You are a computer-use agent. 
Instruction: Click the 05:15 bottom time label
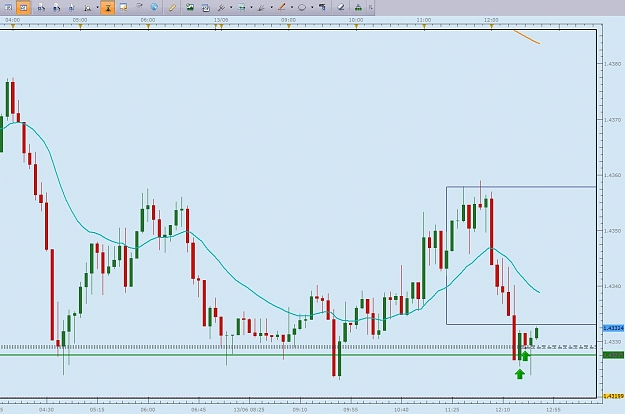coord(97,409)
